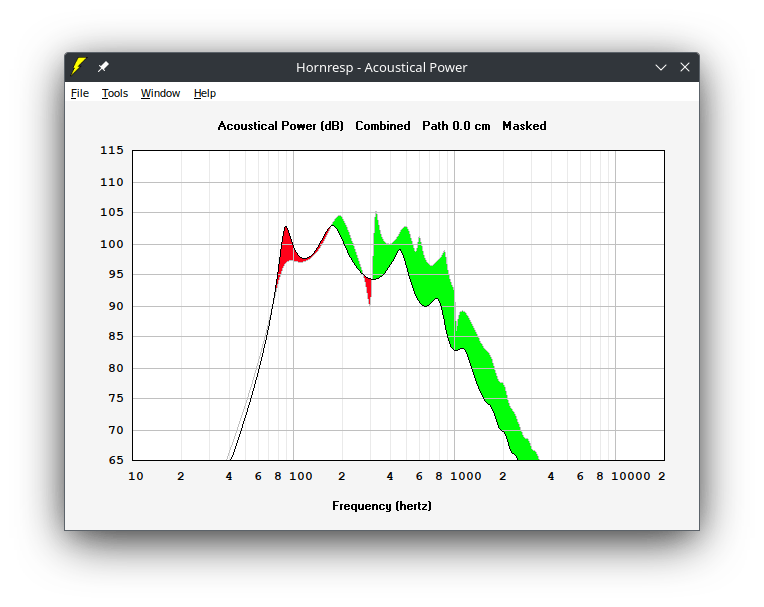Close the Hornresp Acoustical Power window
This screenshot has height=607, width=764.
685,67
